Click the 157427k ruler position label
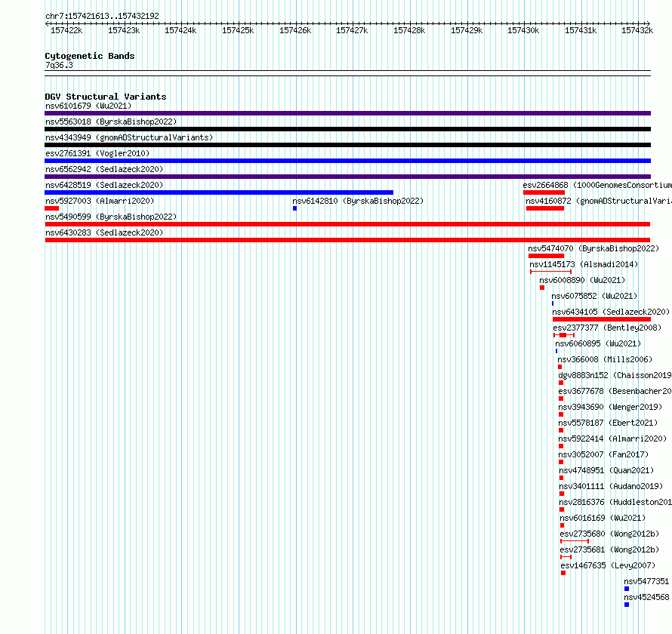Viewport: 672px width, 634px height. 352,30
